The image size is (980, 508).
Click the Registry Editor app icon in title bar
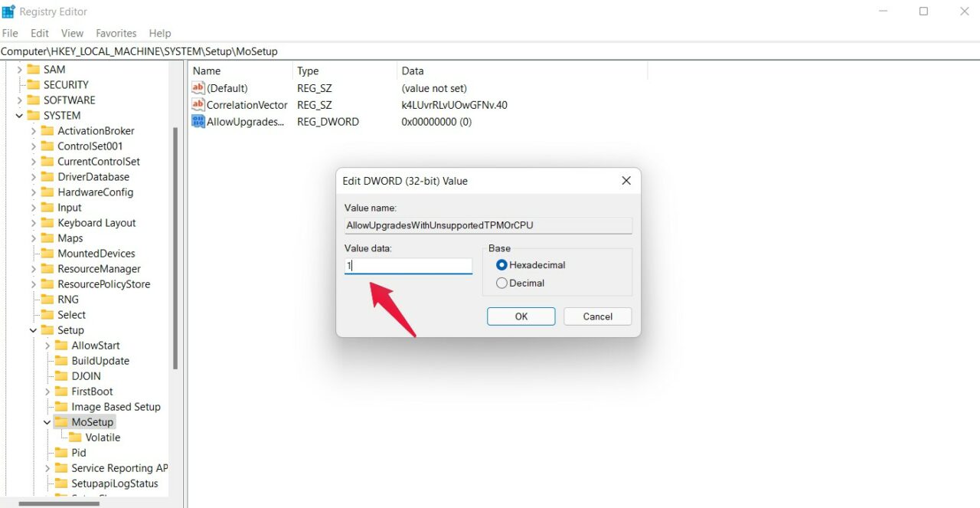point(8,11)
